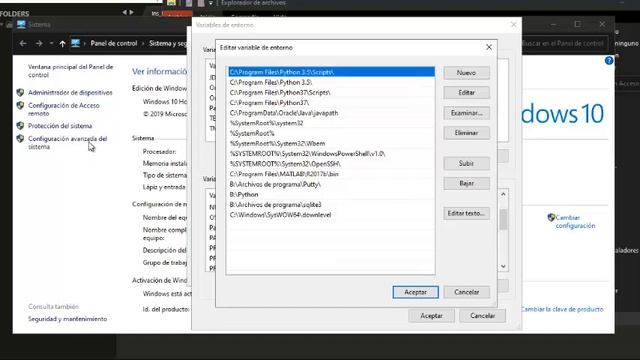Select %SystemRoot%\System32\Wbem entry
Screen dimensions: 640x360
[x=331, y=143]
